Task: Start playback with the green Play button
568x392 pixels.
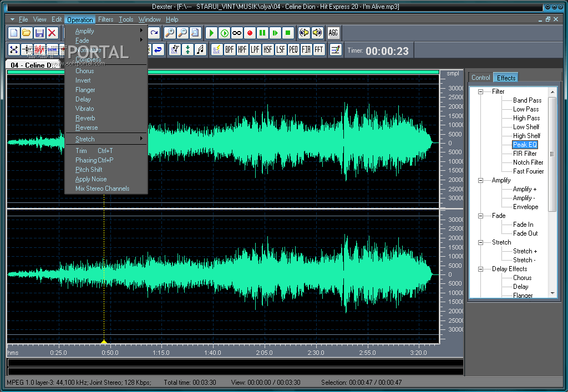Action: tap(211, 33)
